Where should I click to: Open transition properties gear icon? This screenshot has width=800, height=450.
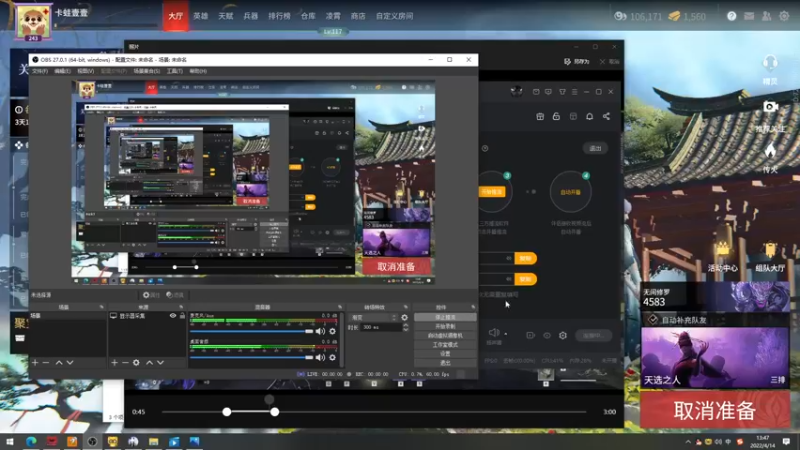[x=405, y=317]
